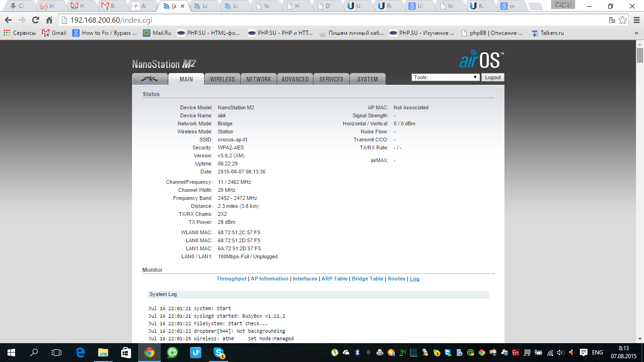View the Interfaces monitor link
This screenshot has height=362, width=644.
[305, 279]
